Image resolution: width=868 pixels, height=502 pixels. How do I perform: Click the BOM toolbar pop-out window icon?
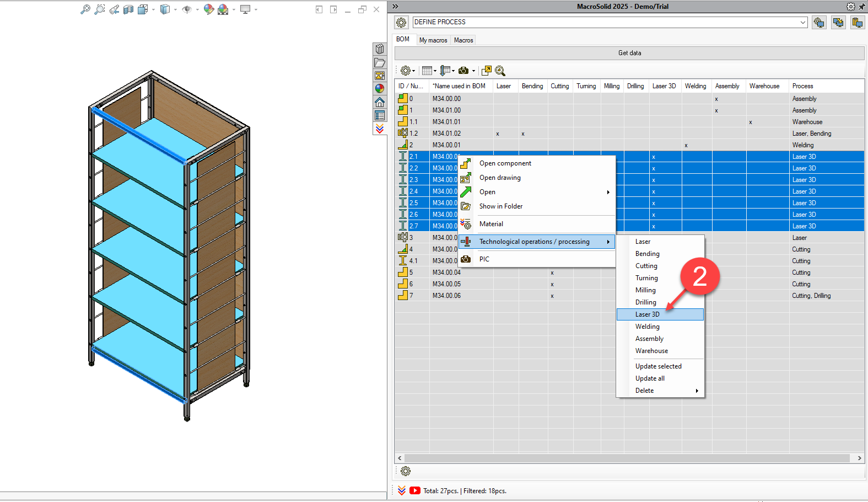click(486, 71)
